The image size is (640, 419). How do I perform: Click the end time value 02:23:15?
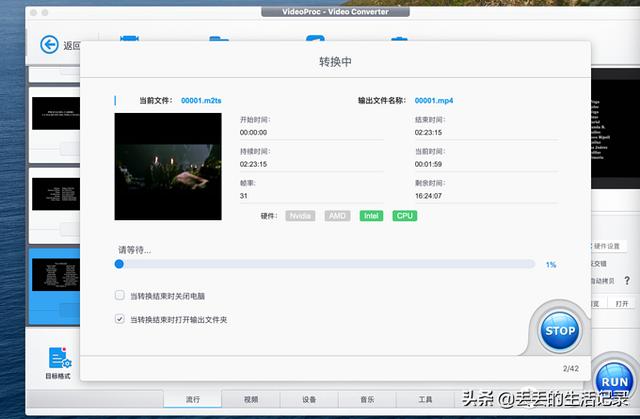(428, 133)
